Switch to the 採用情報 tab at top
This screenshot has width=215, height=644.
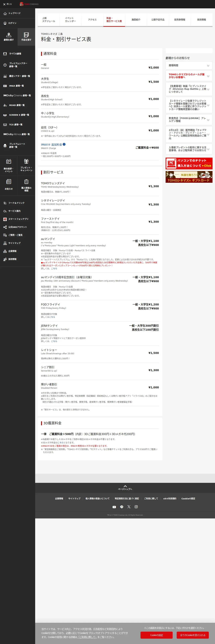coord(201,20)
